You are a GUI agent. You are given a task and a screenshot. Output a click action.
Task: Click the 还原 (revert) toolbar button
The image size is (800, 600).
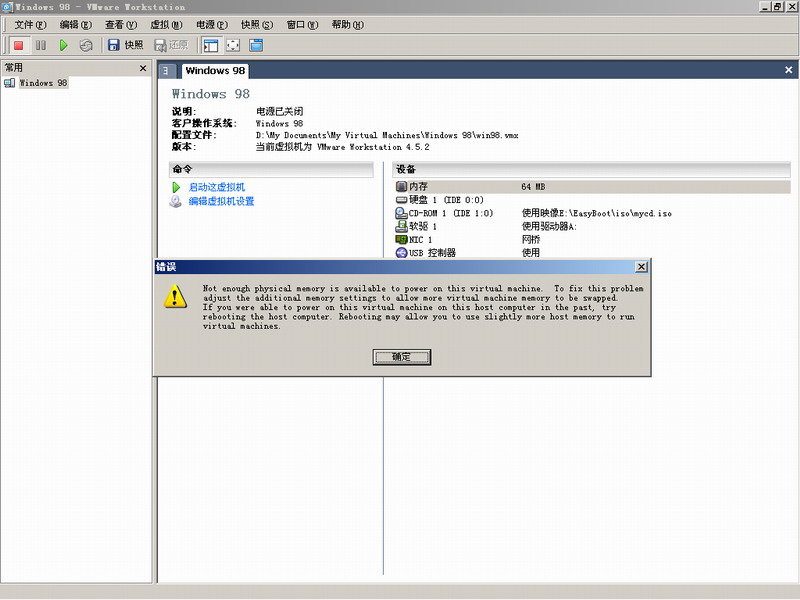[171, 45]
